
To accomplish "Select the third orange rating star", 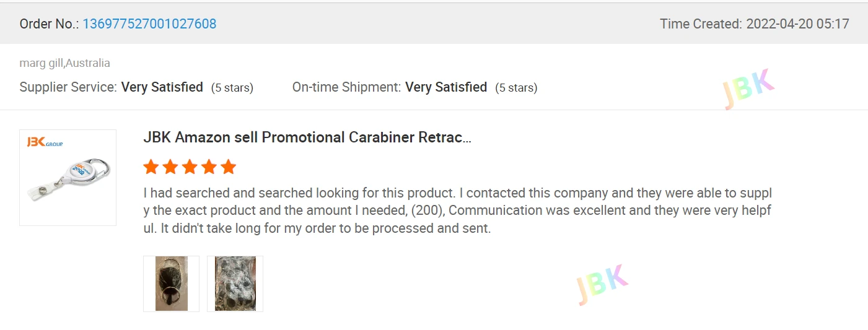I will pyautogui.click(x=190, y=167).
